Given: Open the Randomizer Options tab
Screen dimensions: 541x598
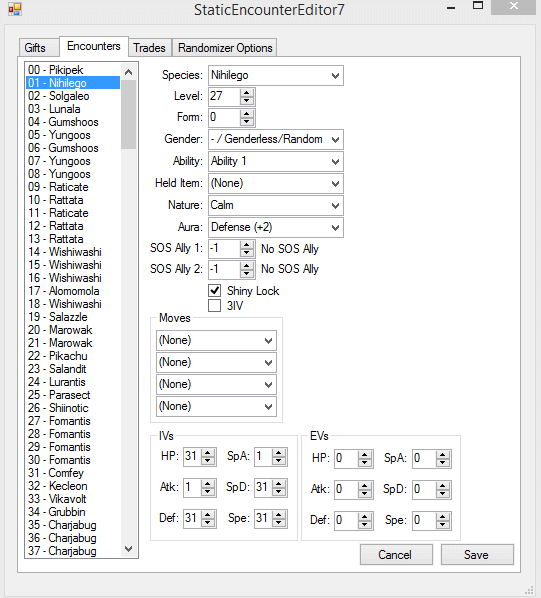Looking at the screenshot, I should [x=225, y=48].
